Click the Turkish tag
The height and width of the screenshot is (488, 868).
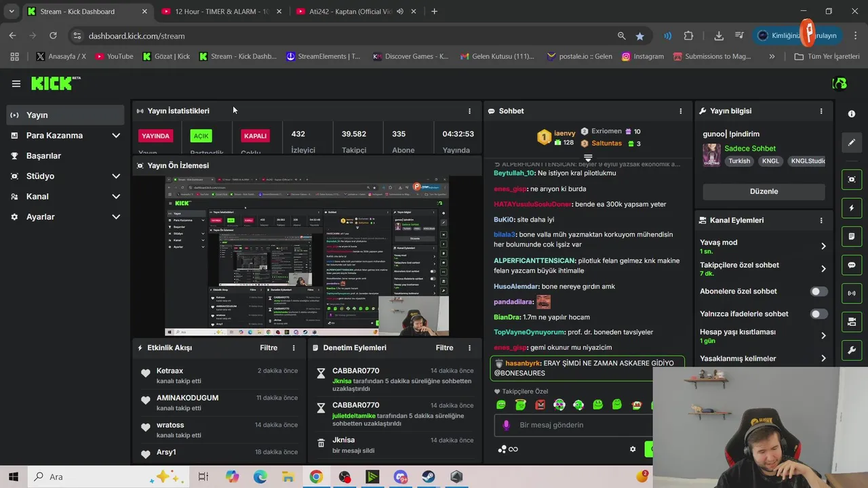click(x=739, y=161)
